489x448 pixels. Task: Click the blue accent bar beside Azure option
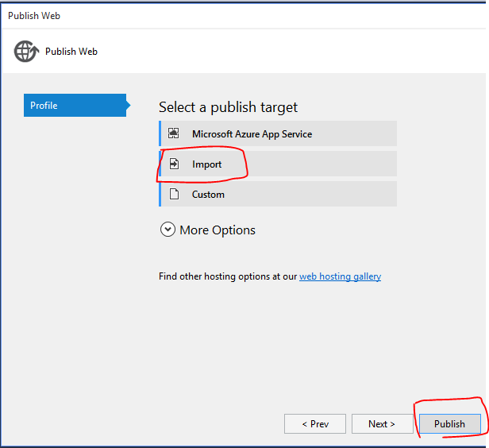click(160, 133)
